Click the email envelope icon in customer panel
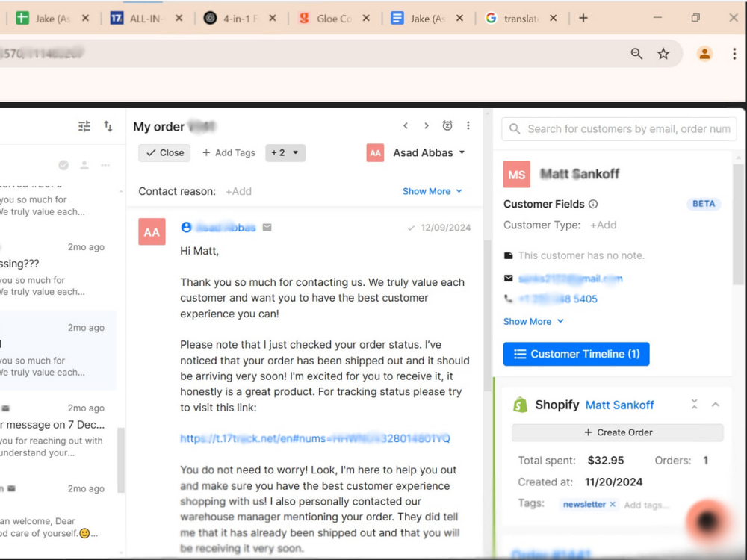This screenshot has height=560, width=747. coord(508,278)
